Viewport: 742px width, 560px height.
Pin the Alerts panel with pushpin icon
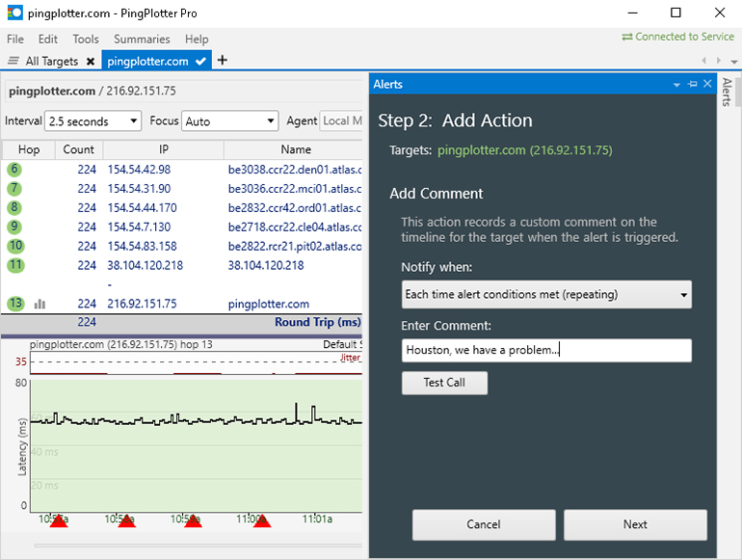click(692, 85)
